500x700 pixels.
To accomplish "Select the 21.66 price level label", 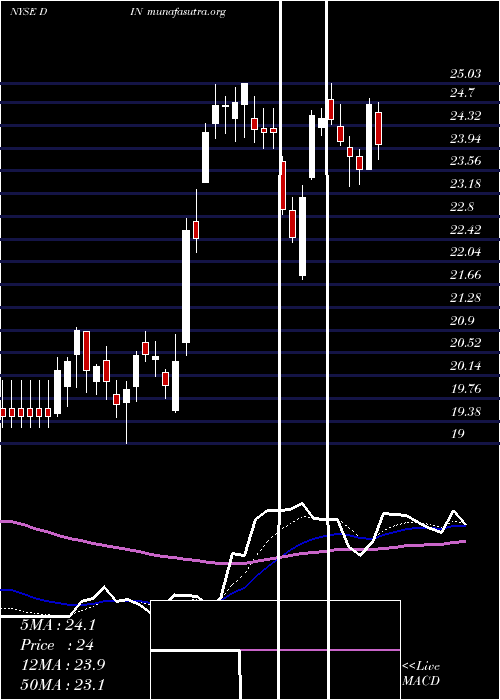I will 466,275.
